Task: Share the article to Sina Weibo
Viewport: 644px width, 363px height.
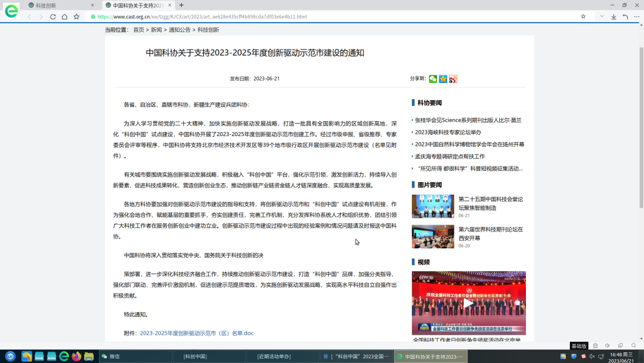Action: coord(453,79)
